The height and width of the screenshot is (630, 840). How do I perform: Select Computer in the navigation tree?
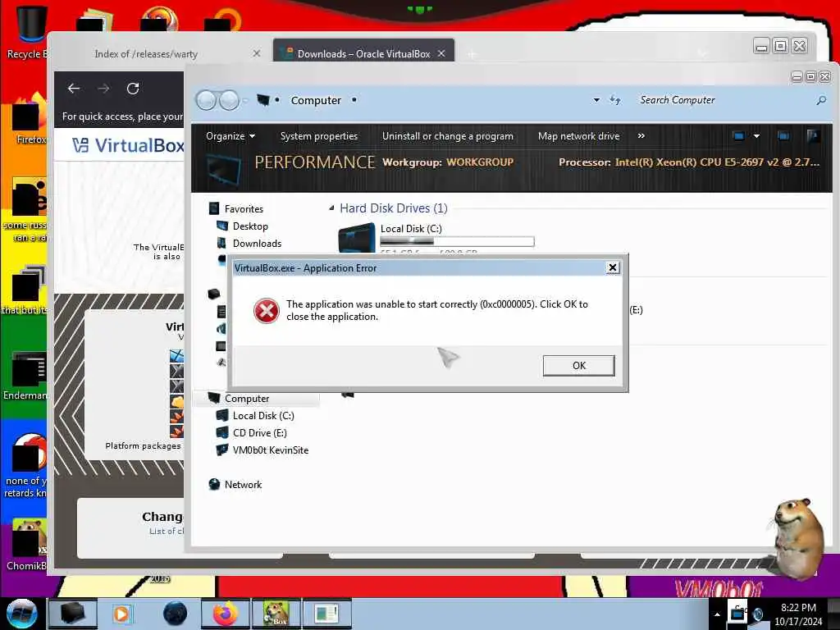pos(246,399)
